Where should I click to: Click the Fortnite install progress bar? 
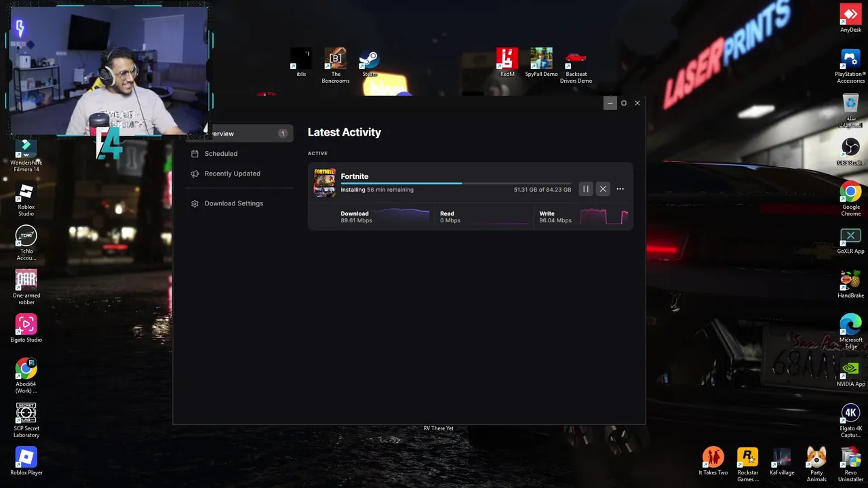tap(456, 183)
